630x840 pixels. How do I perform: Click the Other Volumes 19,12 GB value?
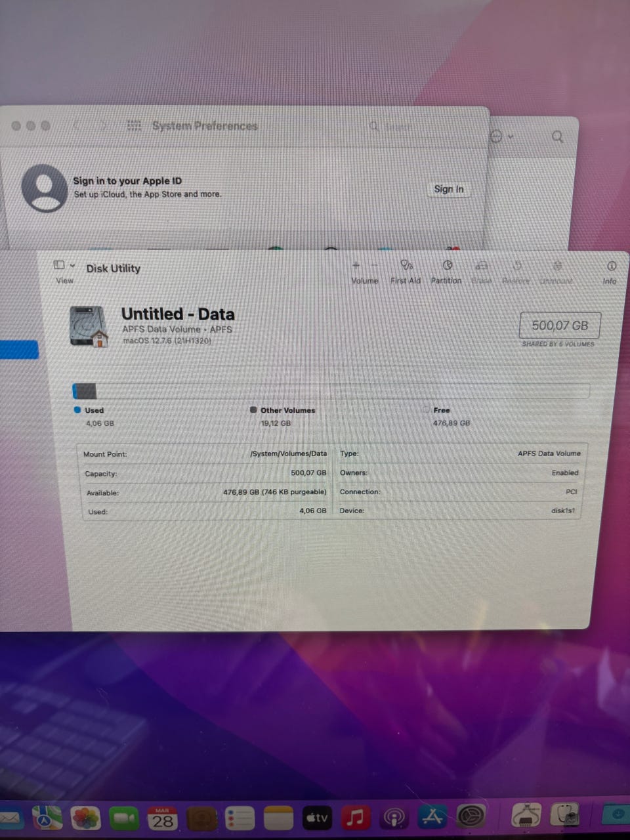276,423
